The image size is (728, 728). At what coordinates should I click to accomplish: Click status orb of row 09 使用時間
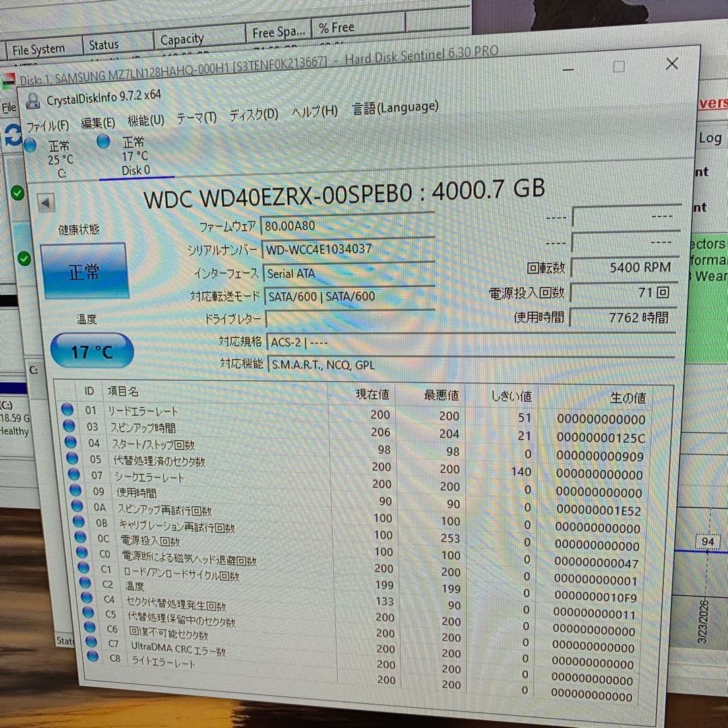click(x=75, y=490)
